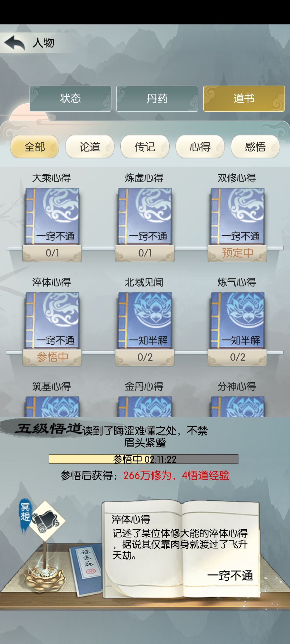Select the 淬体心得 book icon
Viewport: 290px width, 644px height.
click(x=52, y=321)
